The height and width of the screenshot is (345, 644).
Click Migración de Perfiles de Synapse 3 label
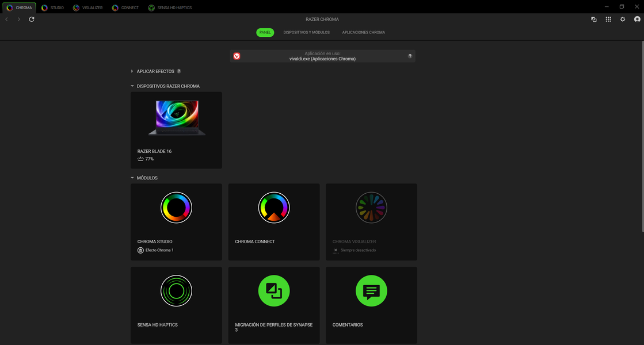[274, 327]
